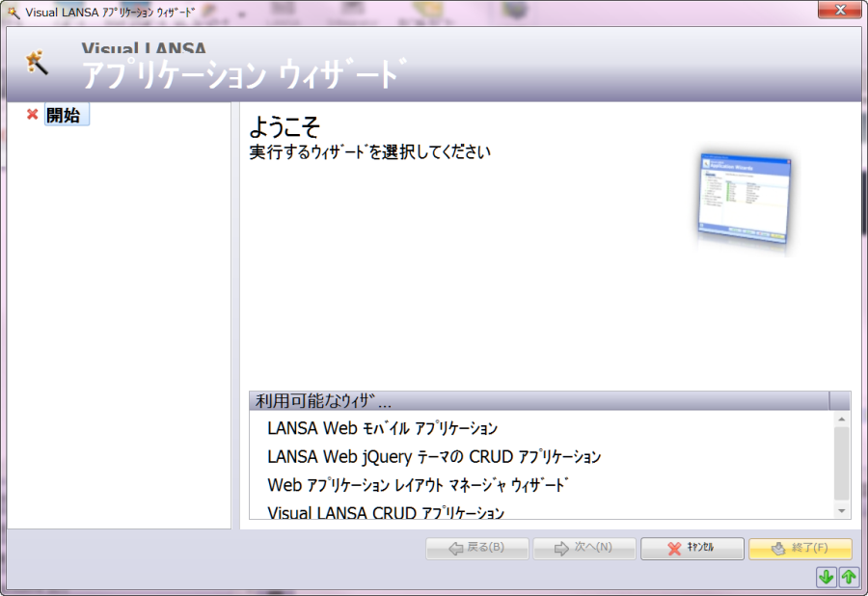Click the wizard preview thumbnail image

click(744, 200)
